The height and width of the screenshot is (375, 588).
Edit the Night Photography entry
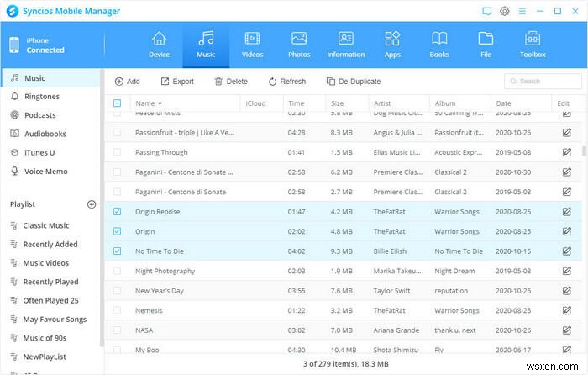tap(567, 271)
